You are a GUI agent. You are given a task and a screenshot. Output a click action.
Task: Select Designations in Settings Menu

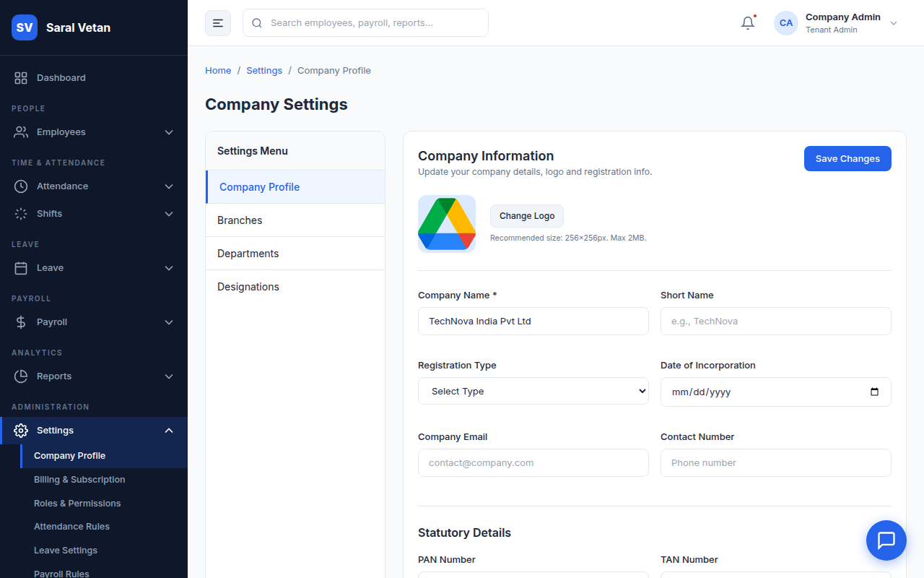click(295, 287)
